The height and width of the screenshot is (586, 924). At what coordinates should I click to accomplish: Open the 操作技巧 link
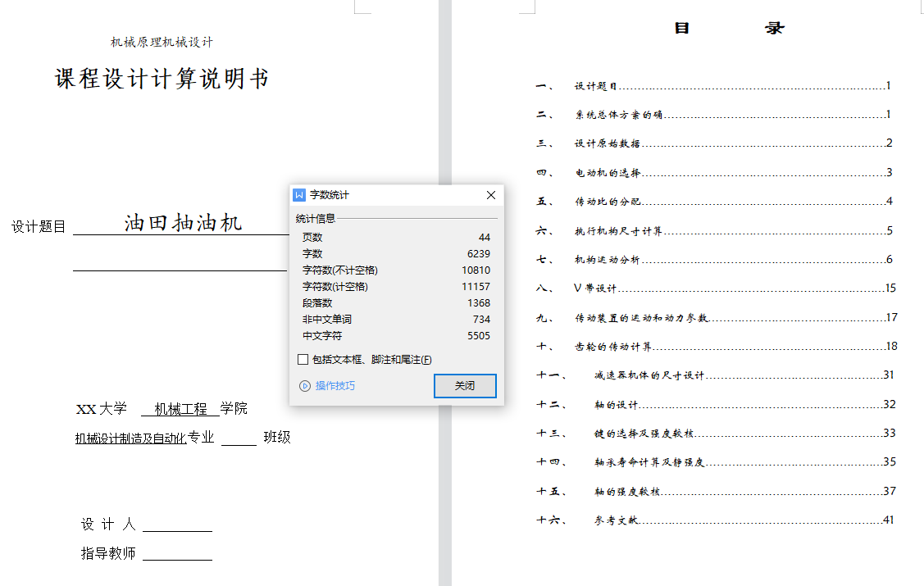(335, 386)
